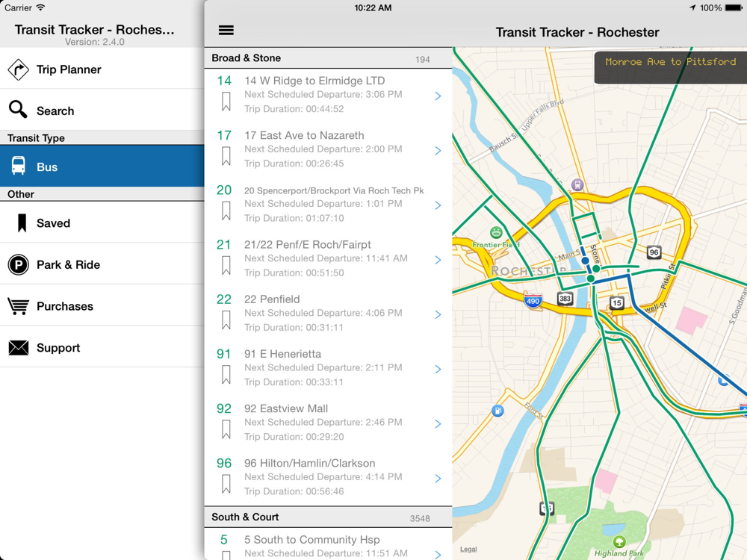
Task: Tap the Trip Planner direction-arrow icon
Action: point(18,69)
